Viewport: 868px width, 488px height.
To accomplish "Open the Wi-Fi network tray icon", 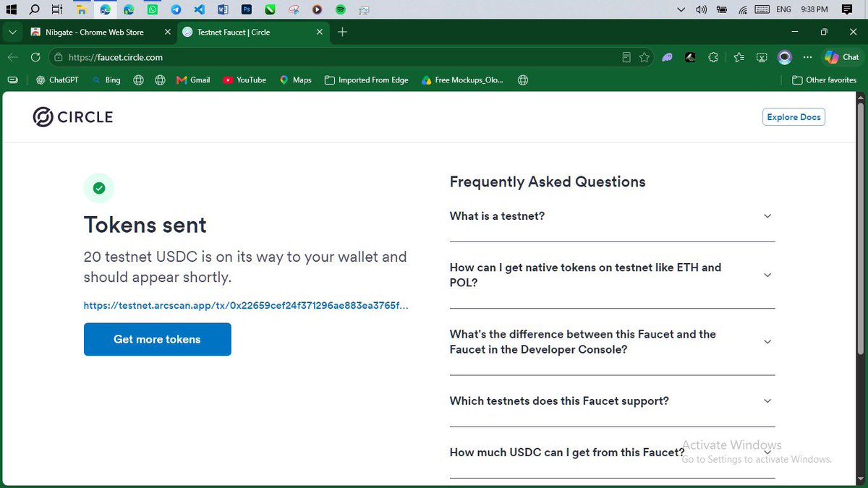I will click(743, 9).
